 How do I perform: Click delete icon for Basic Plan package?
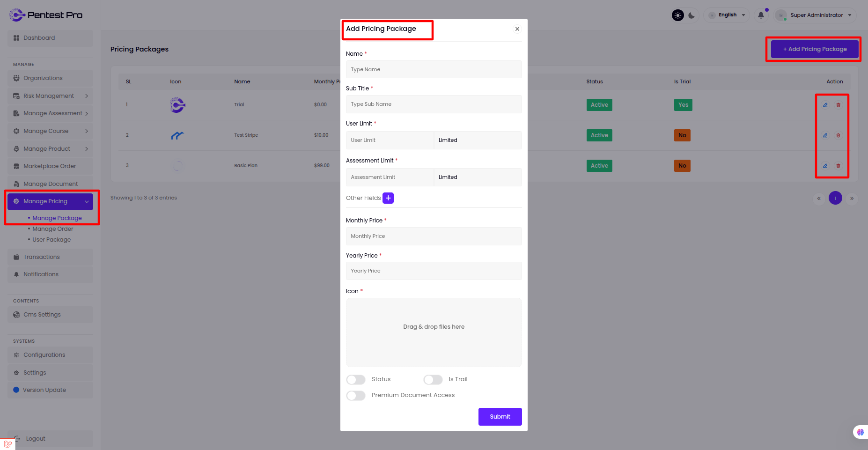pyautogui.click(x=839, y=166)
